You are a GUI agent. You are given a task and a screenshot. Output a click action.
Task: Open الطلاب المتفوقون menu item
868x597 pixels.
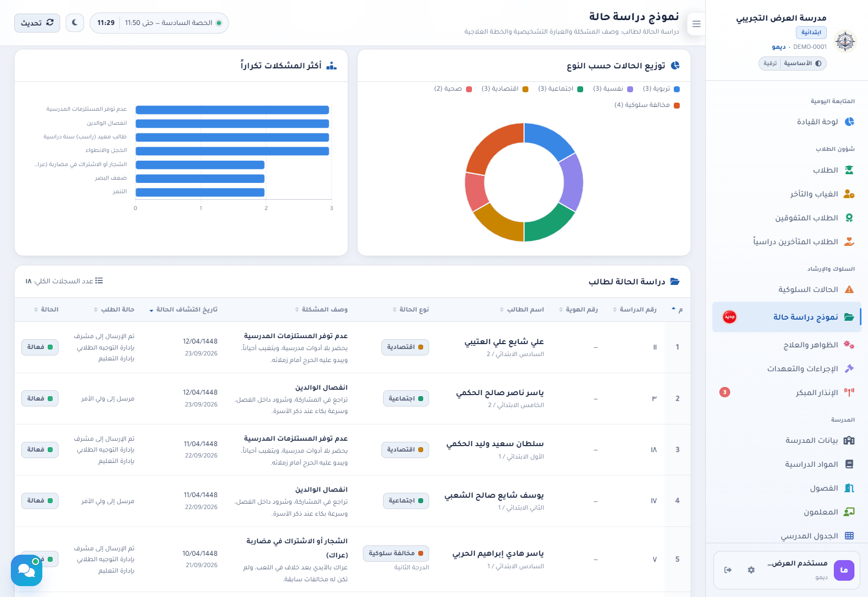(787, 218)
